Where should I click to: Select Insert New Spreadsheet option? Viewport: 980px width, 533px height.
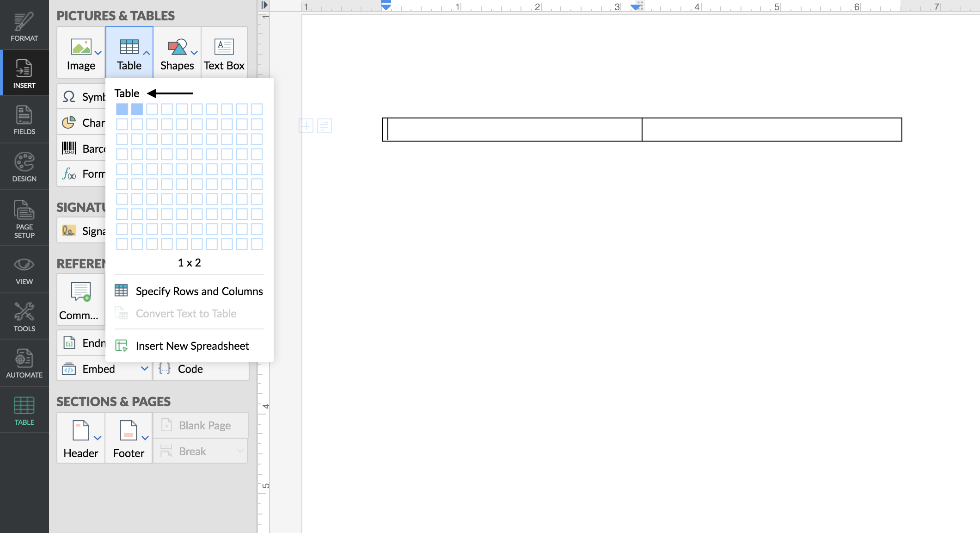click(x=192, y=346)
